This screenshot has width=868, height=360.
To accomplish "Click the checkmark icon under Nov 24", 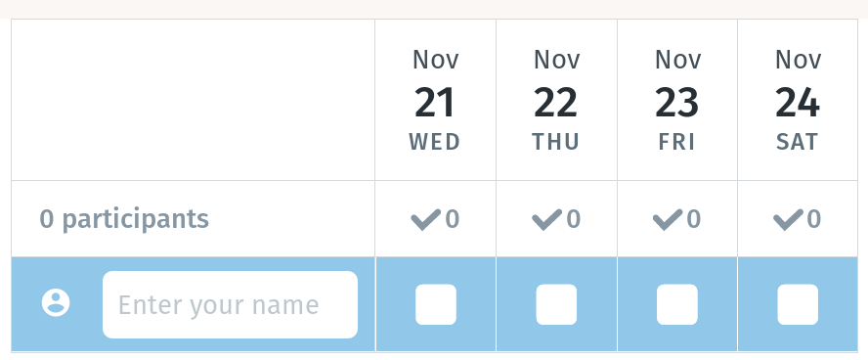I will [788, 220].
